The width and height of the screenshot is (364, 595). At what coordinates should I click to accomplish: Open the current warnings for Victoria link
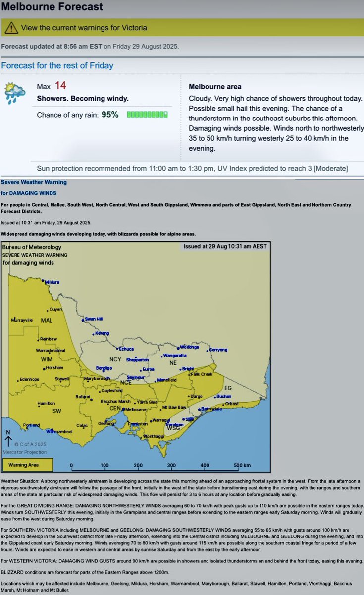(x=84, y=28)
